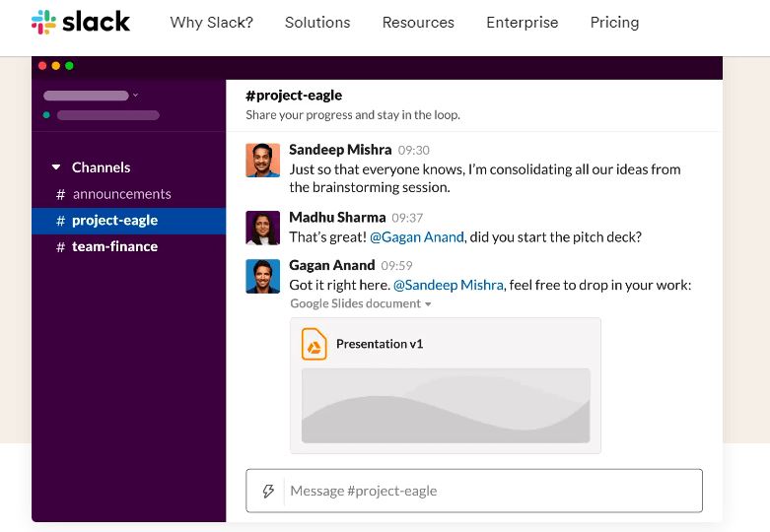Click the @Gagan Anand mention link
The image size is (770, 532).
tap(417, 236)
